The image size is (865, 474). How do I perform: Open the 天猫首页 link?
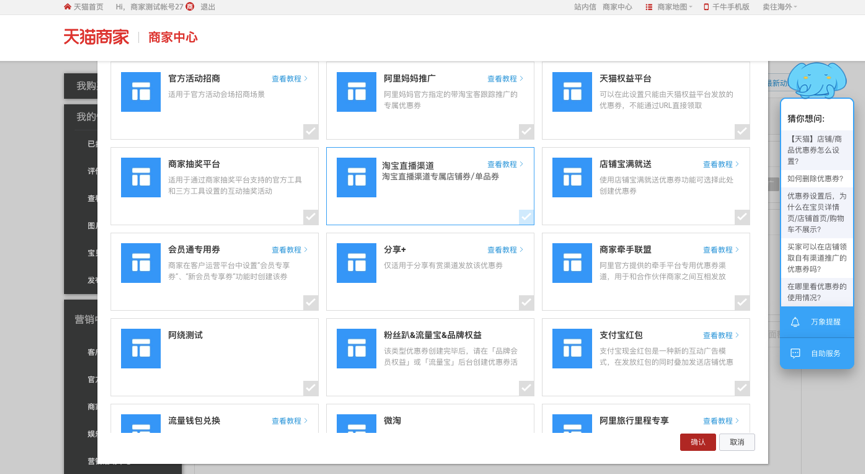[88, 7]
